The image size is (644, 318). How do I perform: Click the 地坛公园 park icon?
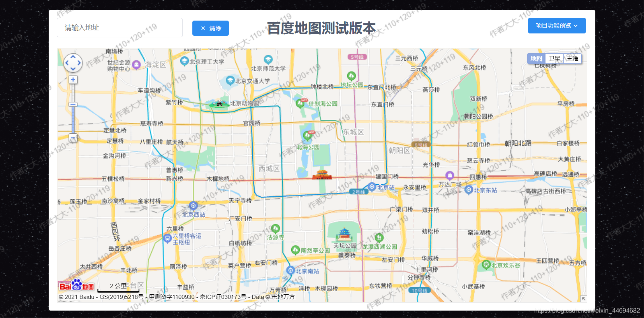tap(351, 75)
